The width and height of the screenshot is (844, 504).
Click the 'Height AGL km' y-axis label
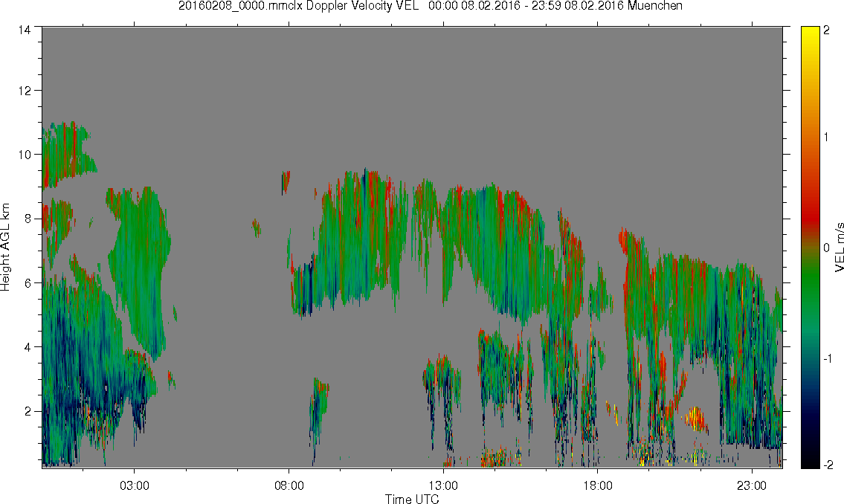pos(5,248)
